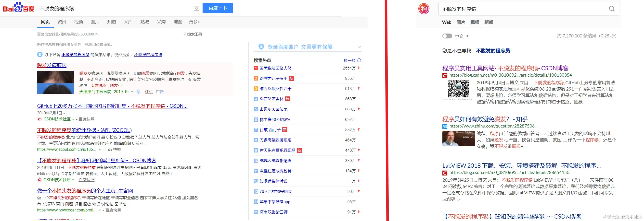This screenshot has width=644, height=221.
Task: Toggle the 中文 language switch
Action: pos(447,36)
